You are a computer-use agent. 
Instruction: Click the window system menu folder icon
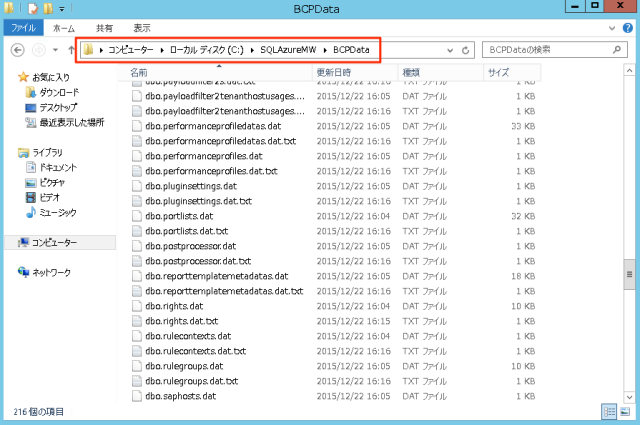coord(9,8)
